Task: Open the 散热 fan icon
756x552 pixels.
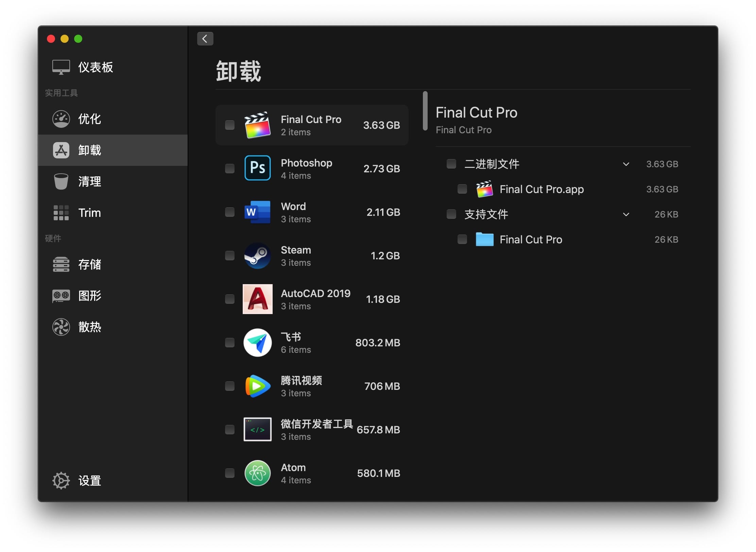Action: click(61, 327)
